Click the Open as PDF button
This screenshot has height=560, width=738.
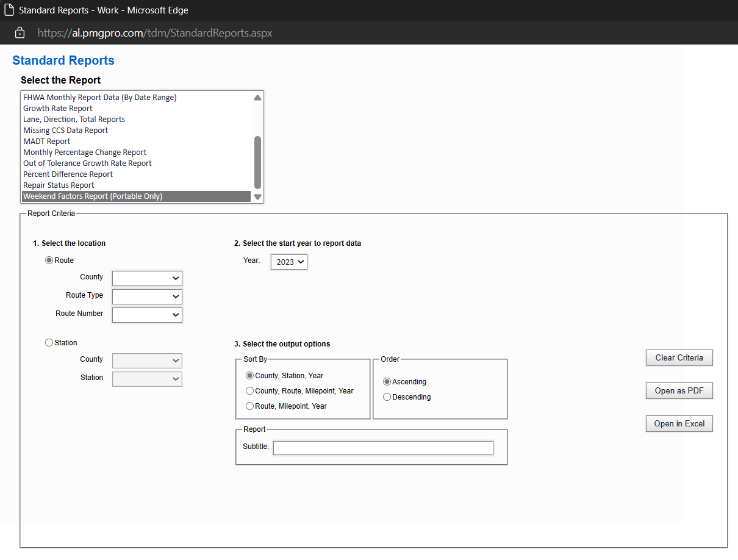[679, 391]
